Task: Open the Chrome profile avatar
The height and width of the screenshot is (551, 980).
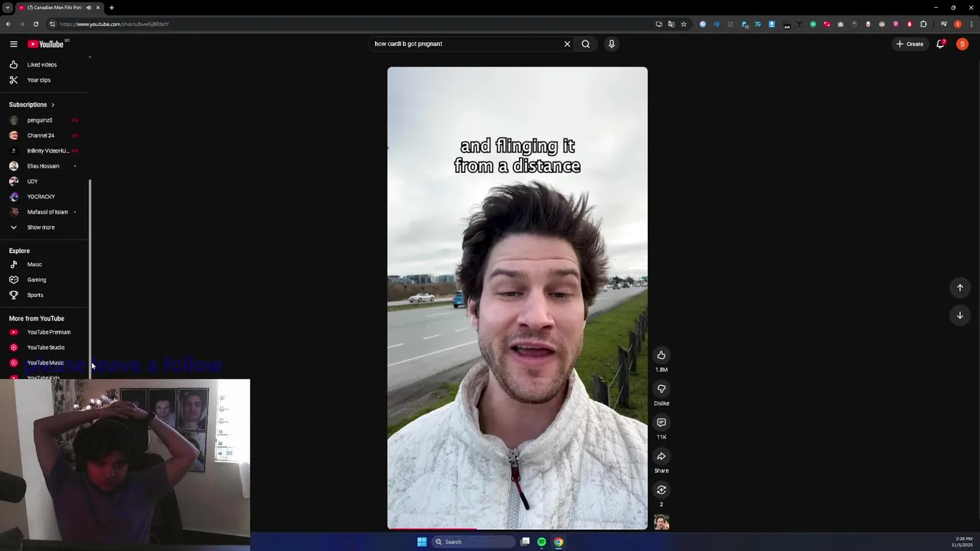Action: click(958, 24)
